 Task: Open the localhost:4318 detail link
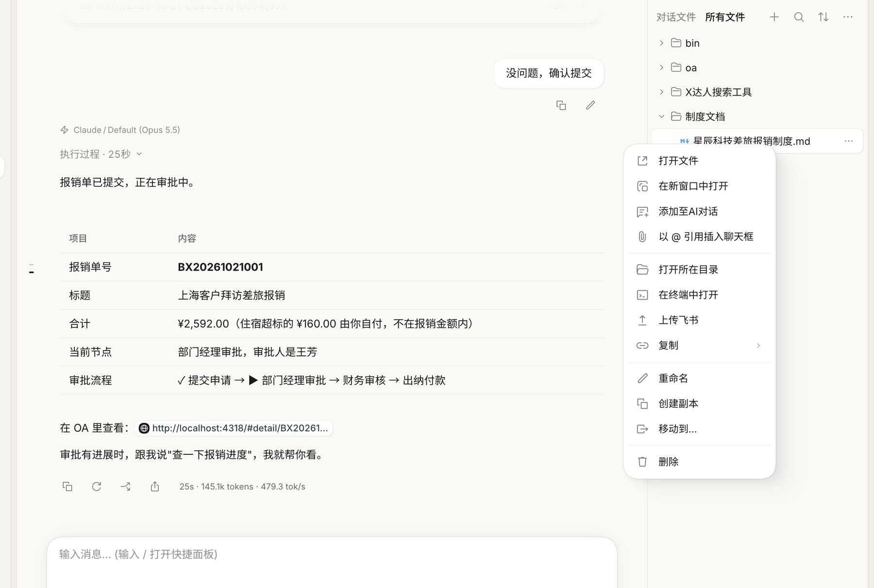coord(234,428)
